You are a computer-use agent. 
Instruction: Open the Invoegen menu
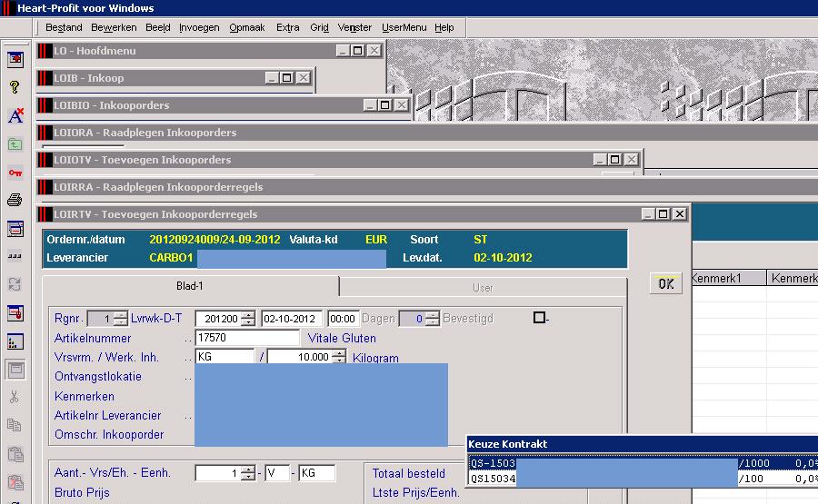(x=199, y=27)
